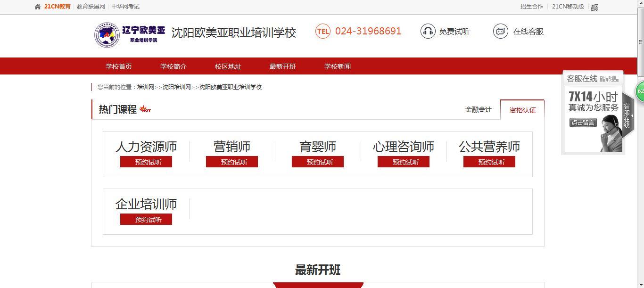Open the 21CN教育 link
This screenshot has height=288, width=644.
(x=58, y=7)
